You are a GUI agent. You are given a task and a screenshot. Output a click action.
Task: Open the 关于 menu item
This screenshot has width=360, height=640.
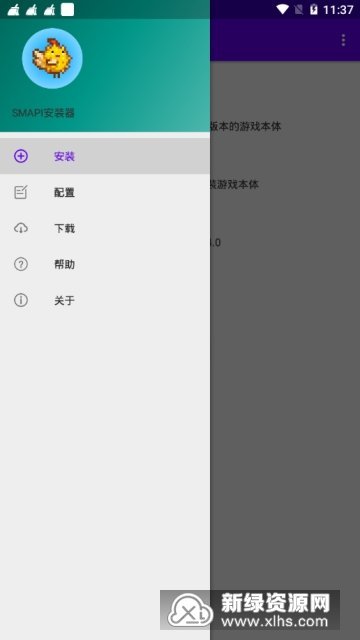point(105,300)
